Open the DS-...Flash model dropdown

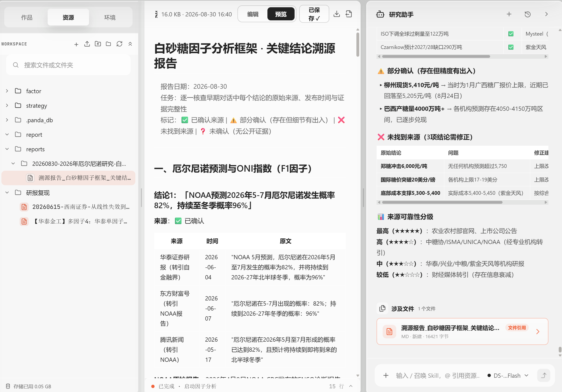tap(508, 376)
